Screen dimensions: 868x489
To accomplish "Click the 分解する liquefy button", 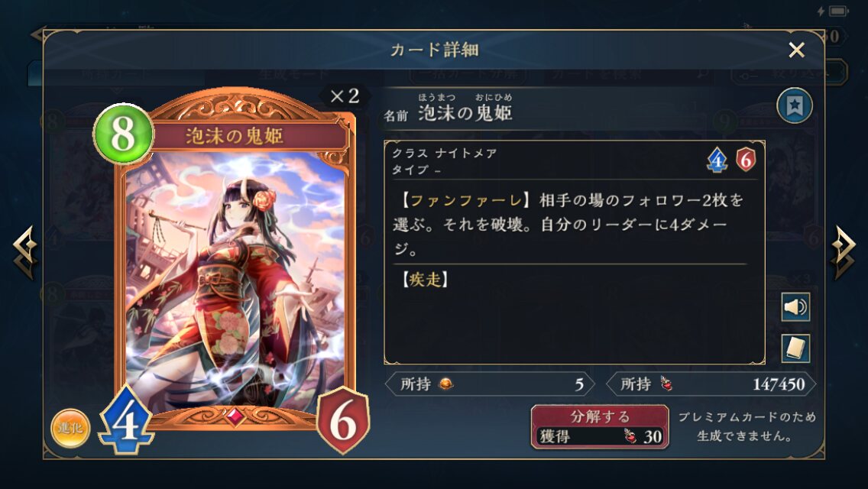I will tap(600, 426).
